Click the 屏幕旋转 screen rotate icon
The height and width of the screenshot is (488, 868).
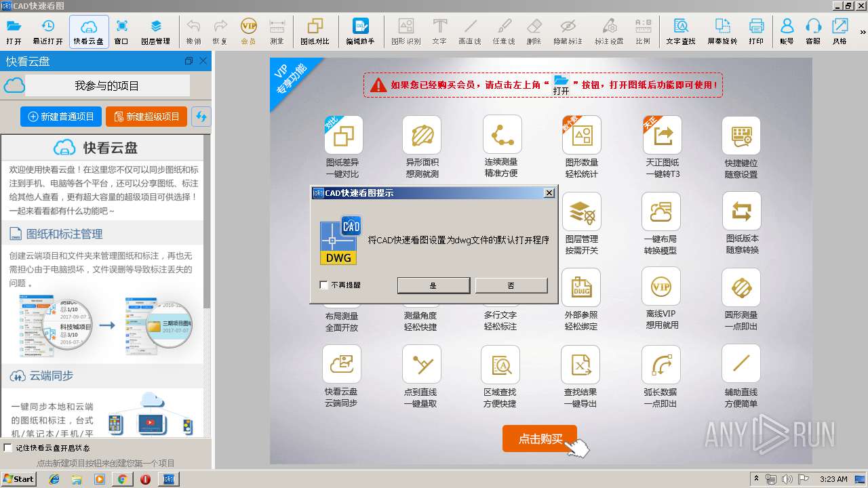click(x=722, y=31)
